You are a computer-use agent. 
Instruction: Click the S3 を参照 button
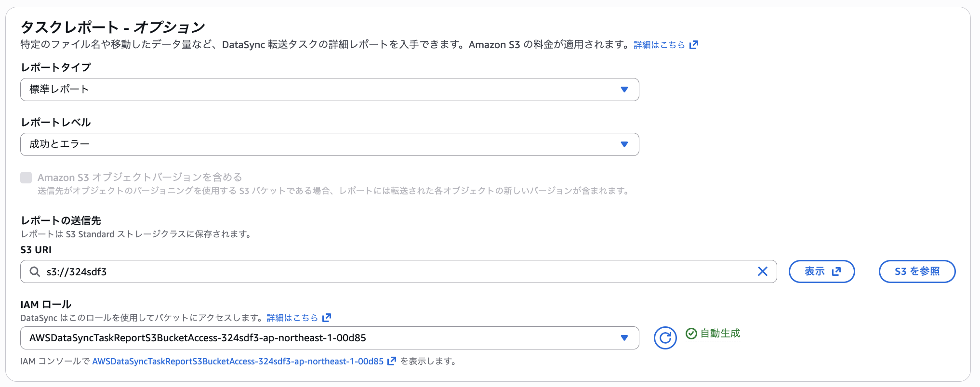[x=917, y=271]
